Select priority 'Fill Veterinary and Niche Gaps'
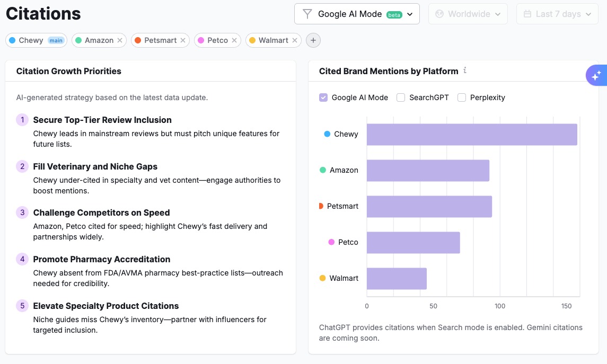 tap(95, 166)
